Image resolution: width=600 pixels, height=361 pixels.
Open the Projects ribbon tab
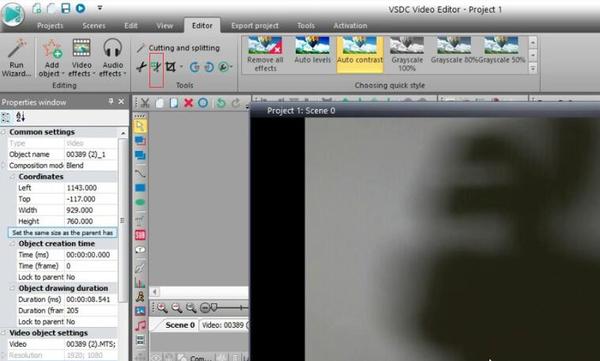pos(50,26)
